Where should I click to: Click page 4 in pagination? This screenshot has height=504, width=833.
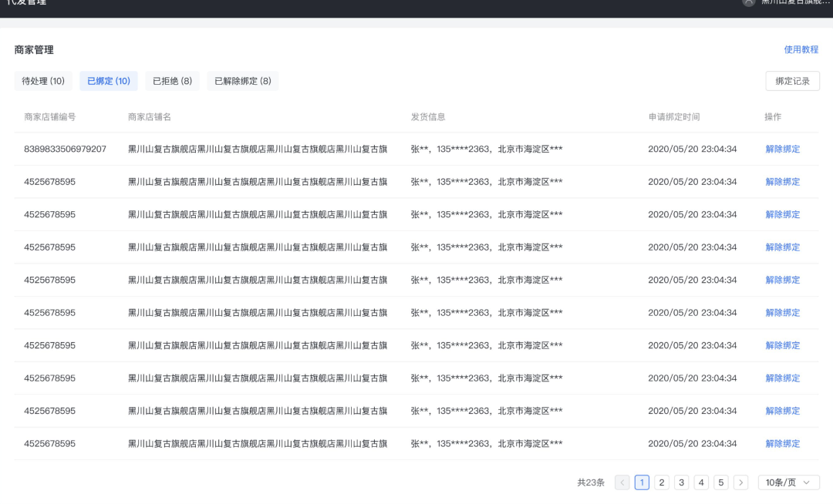pyautogui.click(x=701, y=482)
